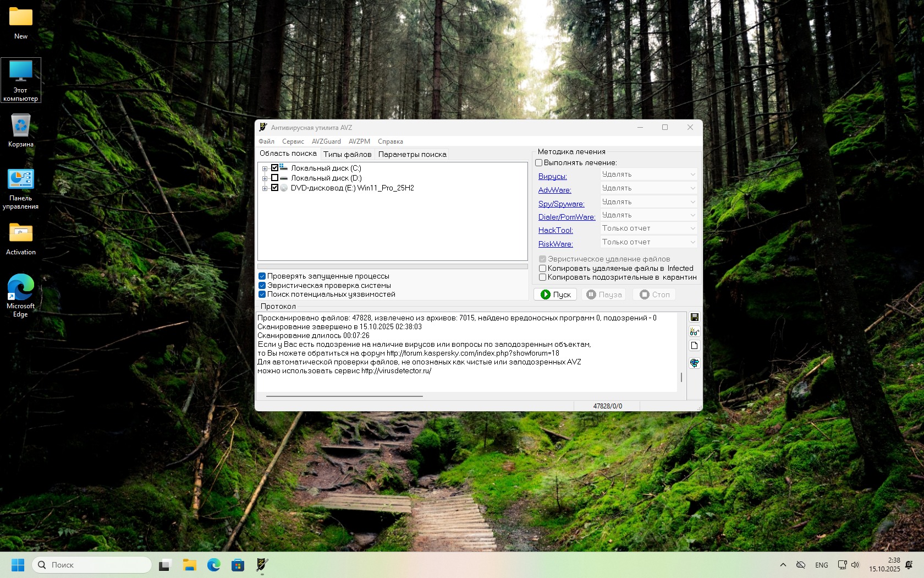
Task: Uncheck the Локальный диск (C:) checkbox
Action: [x=274, y=168]
